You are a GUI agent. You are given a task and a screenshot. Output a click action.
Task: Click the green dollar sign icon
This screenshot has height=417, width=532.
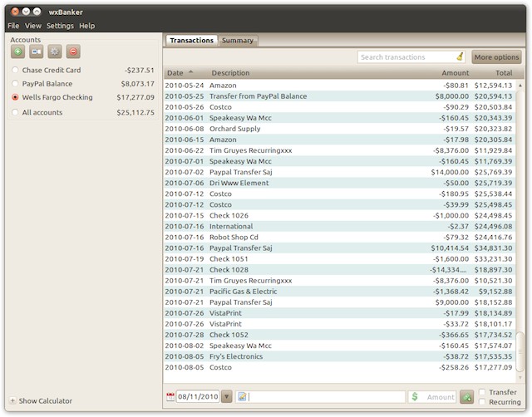point(415,396)
